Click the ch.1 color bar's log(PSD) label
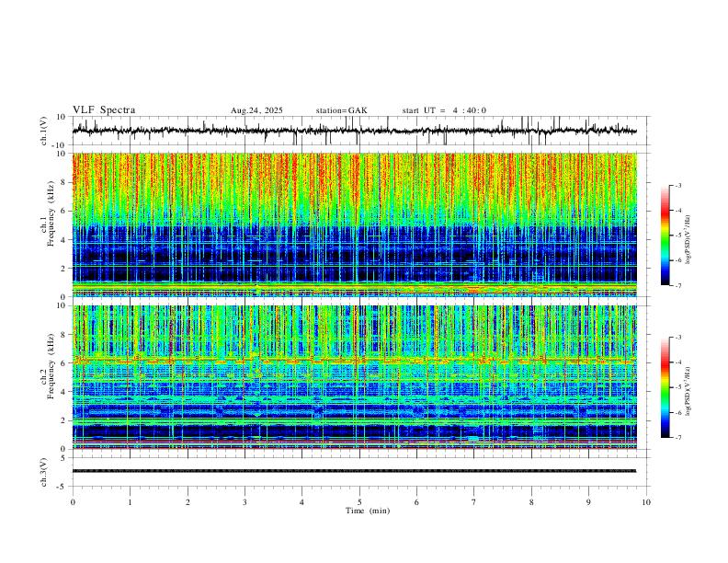728x563 pixels. point(688,239)
